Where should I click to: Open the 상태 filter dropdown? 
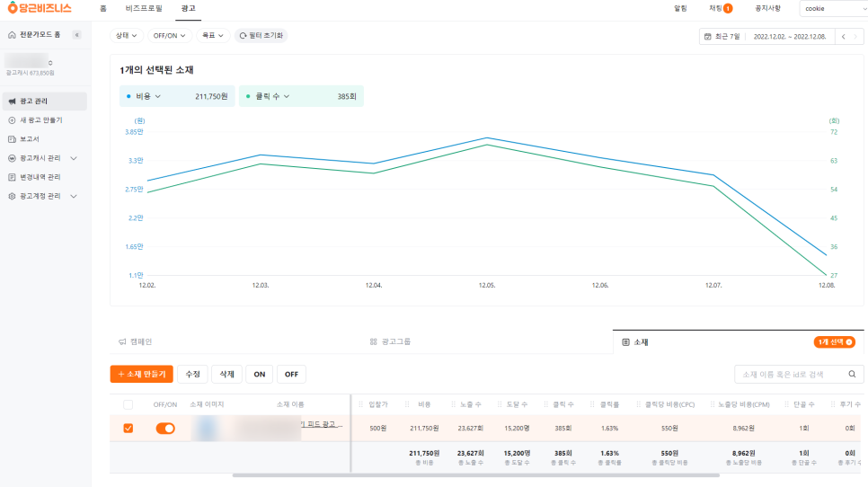click(x=126, y=35)
